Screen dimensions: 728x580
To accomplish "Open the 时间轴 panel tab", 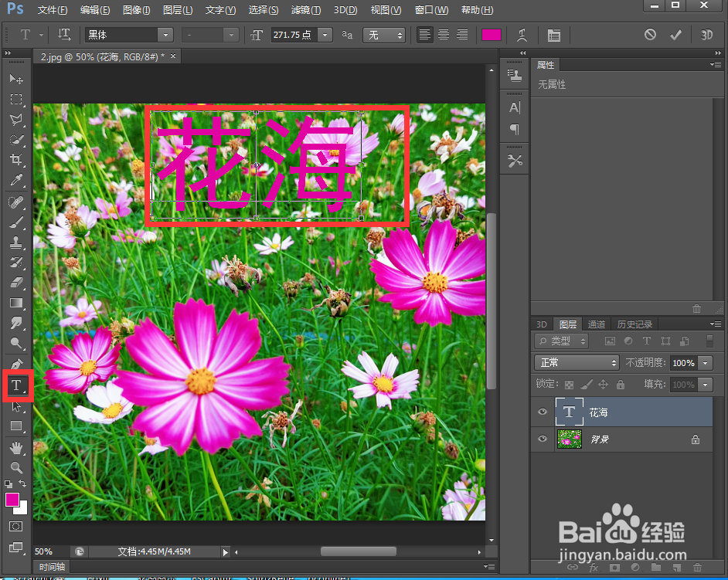I will (52, 567).
